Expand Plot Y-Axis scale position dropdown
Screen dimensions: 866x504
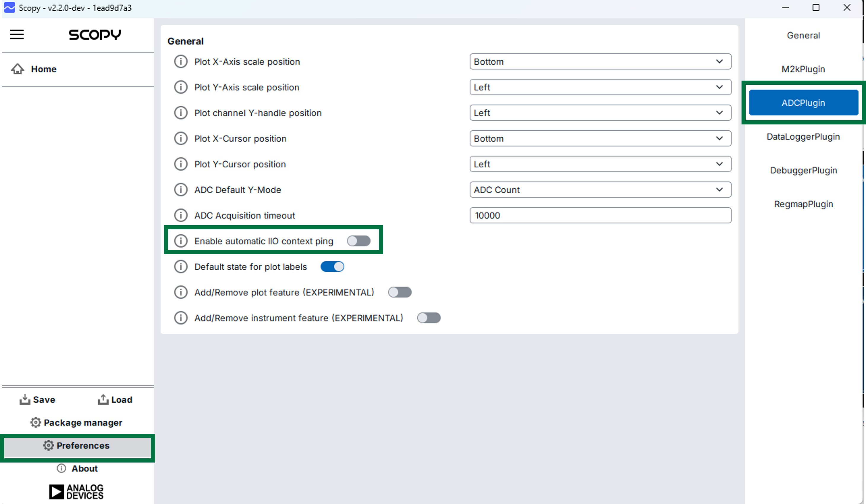point(600,87)
